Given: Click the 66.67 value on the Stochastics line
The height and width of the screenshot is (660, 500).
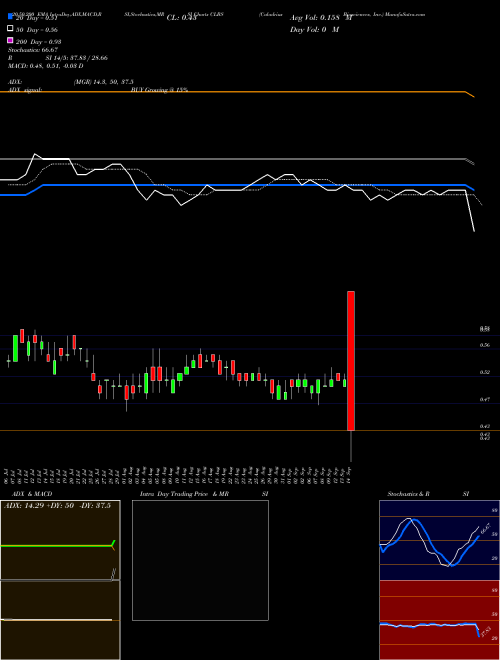Looking at the screenshot, I should [x=486, y=528].
